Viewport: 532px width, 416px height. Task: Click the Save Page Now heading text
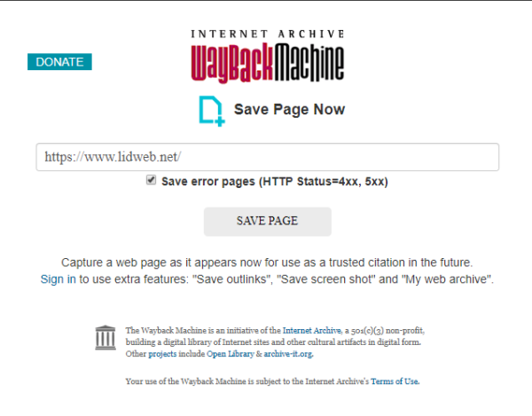(x=289, y=110)
